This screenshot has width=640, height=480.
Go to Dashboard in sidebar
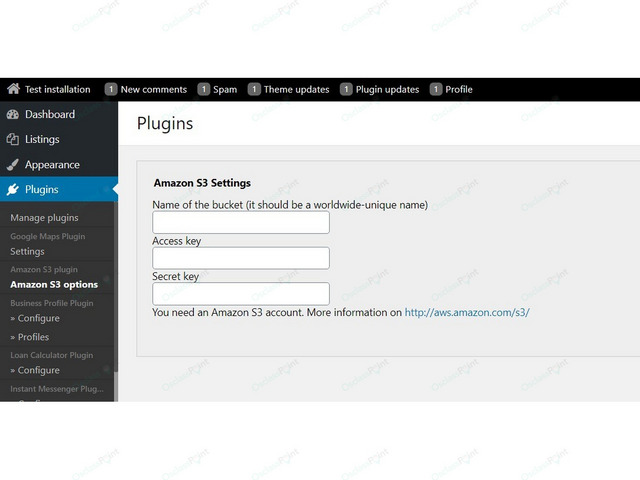tap(50, 114)
